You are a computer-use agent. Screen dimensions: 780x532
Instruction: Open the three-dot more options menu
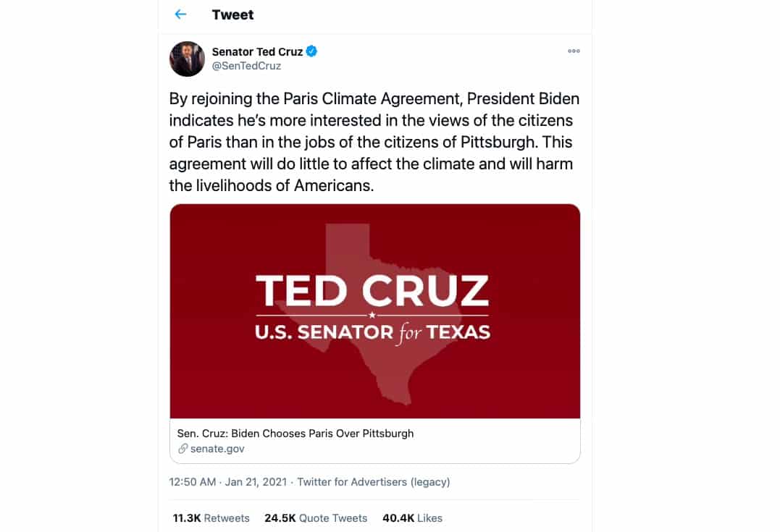574,51
